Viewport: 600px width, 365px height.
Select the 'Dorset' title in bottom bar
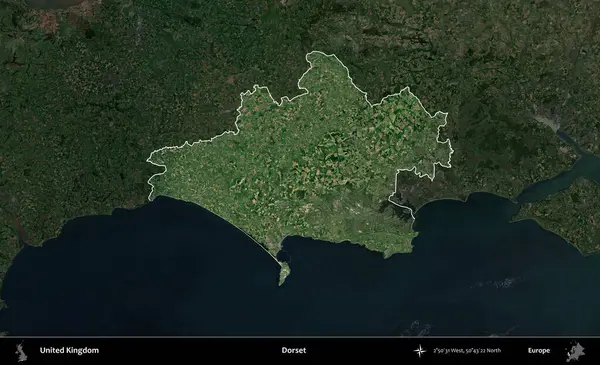pyautogui.click(x=294, y=350)
